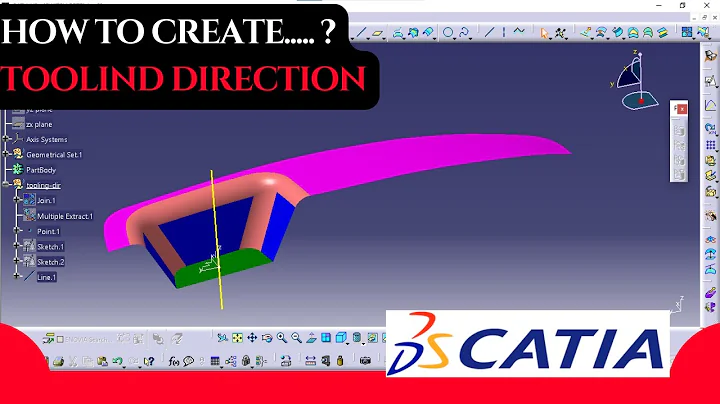Expand the Sketch.1 tree node
720x404 pixels.
[17, 246]
